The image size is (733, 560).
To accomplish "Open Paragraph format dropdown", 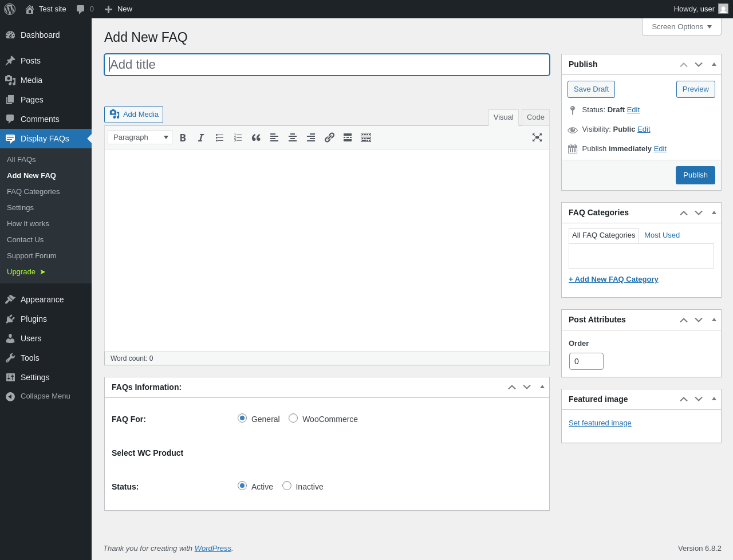I will click(x=140, y=137).
